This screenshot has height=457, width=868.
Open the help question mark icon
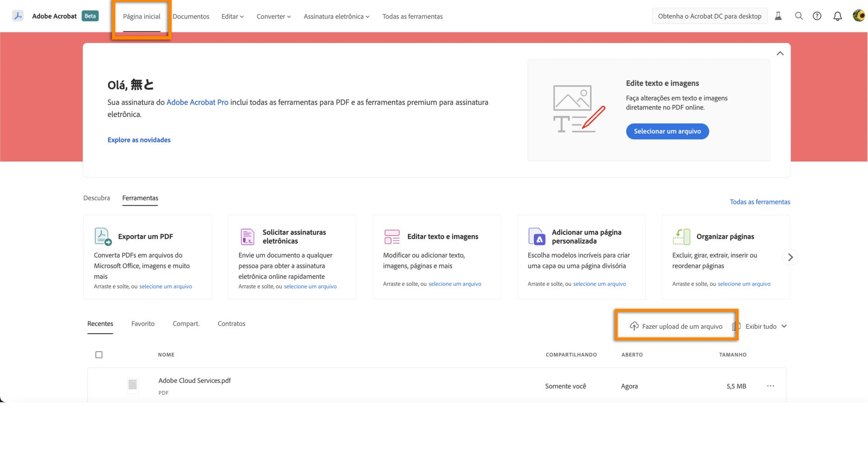coord(817,16)
